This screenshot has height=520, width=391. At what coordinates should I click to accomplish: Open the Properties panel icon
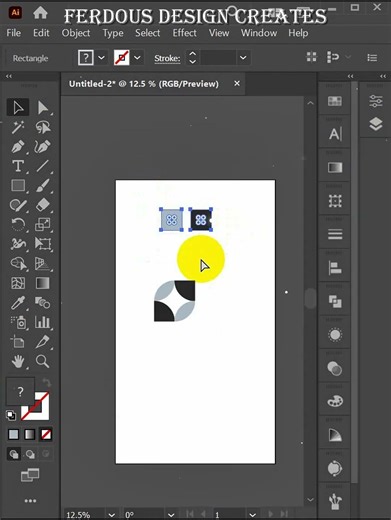click(376, 101)
